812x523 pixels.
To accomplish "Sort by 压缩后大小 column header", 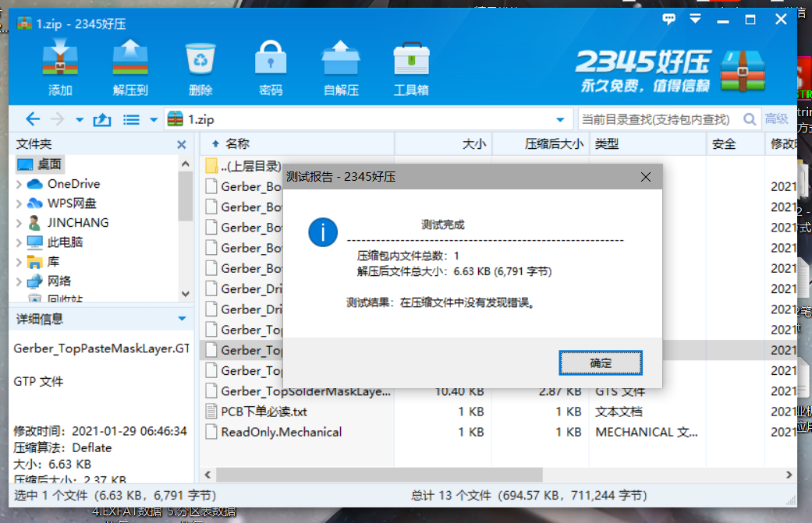I will (541, 144).
